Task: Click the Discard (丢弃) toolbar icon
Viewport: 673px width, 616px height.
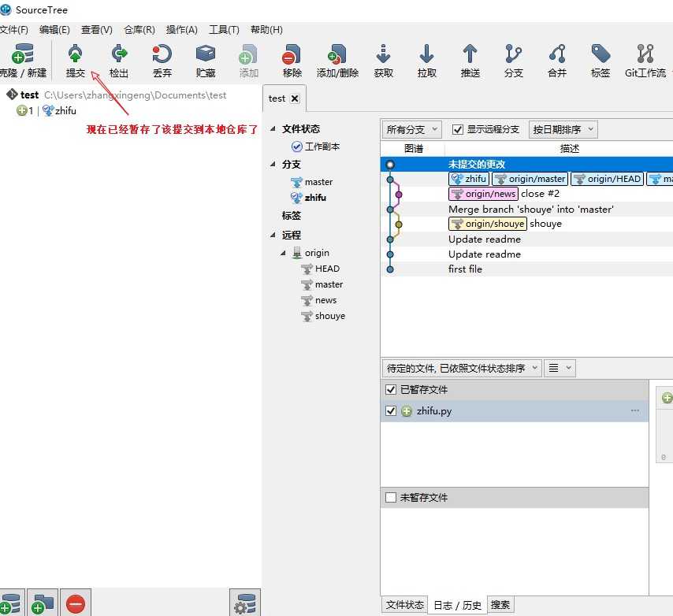Action: pos(162,54)
